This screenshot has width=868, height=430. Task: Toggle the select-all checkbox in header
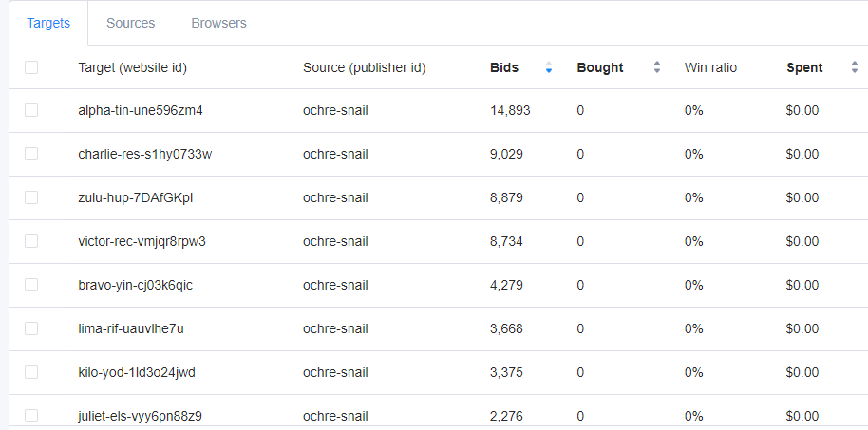click(31, 67)
